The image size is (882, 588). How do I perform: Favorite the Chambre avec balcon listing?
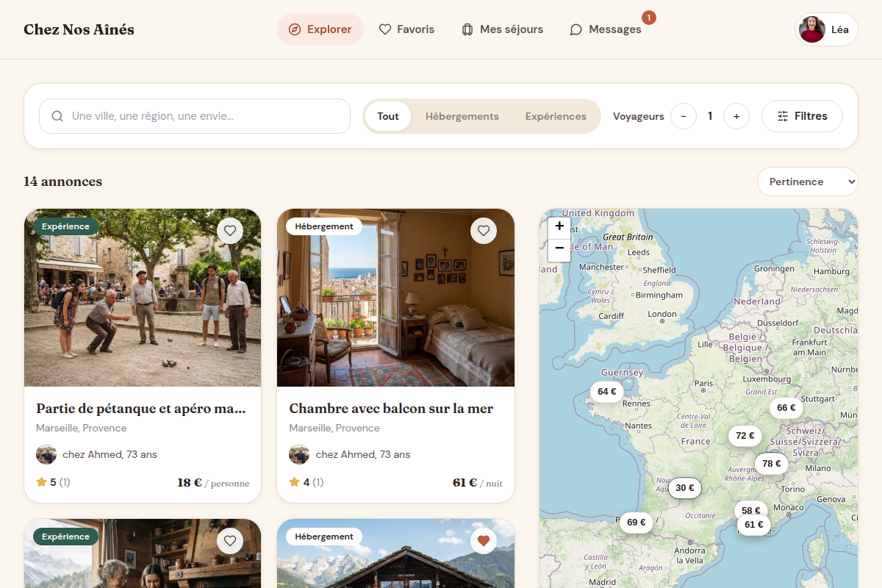(484, 231)
